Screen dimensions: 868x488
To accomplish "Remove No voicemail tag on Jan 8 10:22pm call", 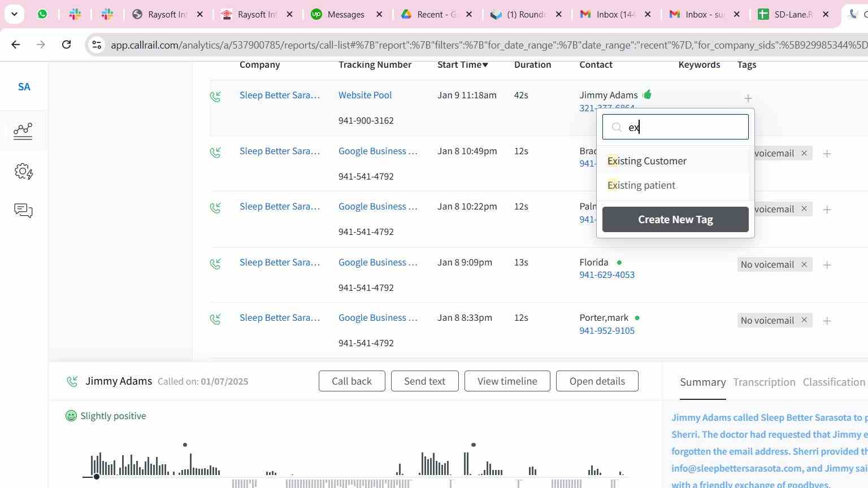I will point(804,209).
